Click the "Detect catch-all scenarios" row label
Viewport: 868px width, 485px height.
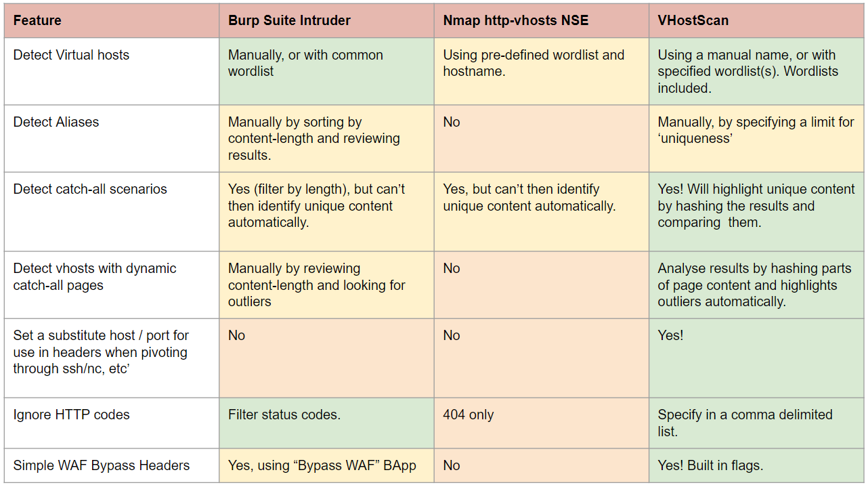point(90,190)
